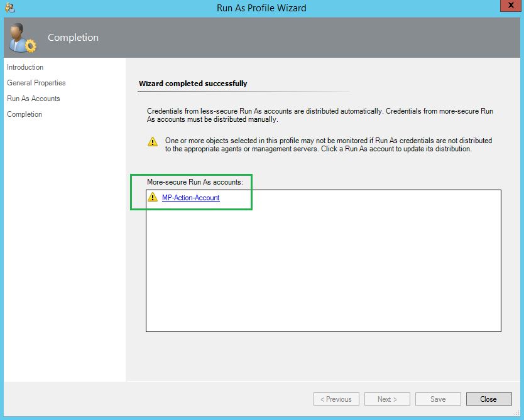Click the Close button at the bottom
Screen dimensions: 524x420
pos(488,399)
